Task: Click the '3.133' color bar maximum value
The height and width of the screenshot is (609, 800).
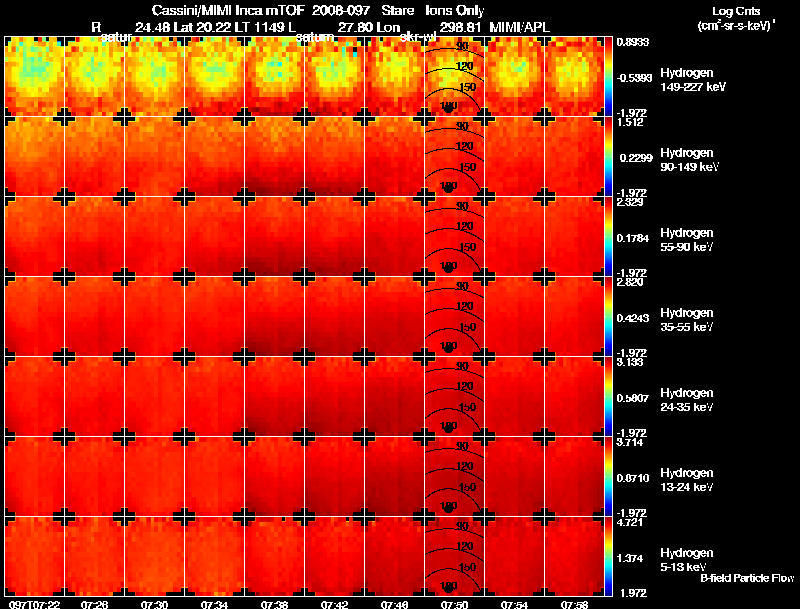Action: (x=630, y=362)
